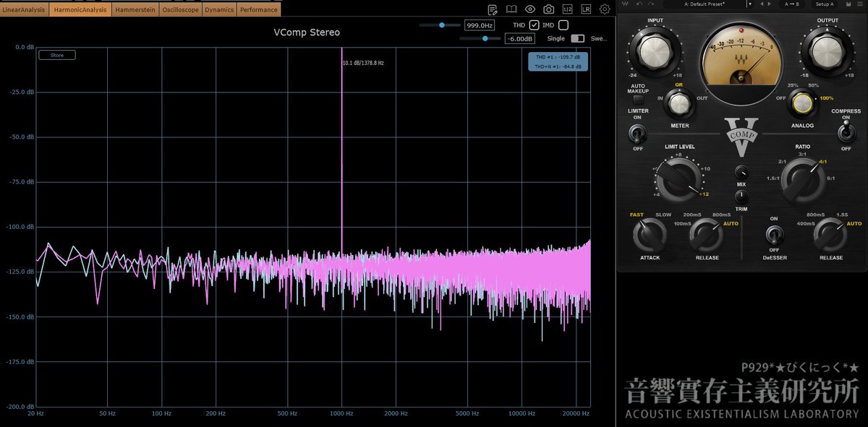Click the Setup A button

click(825, 4)
